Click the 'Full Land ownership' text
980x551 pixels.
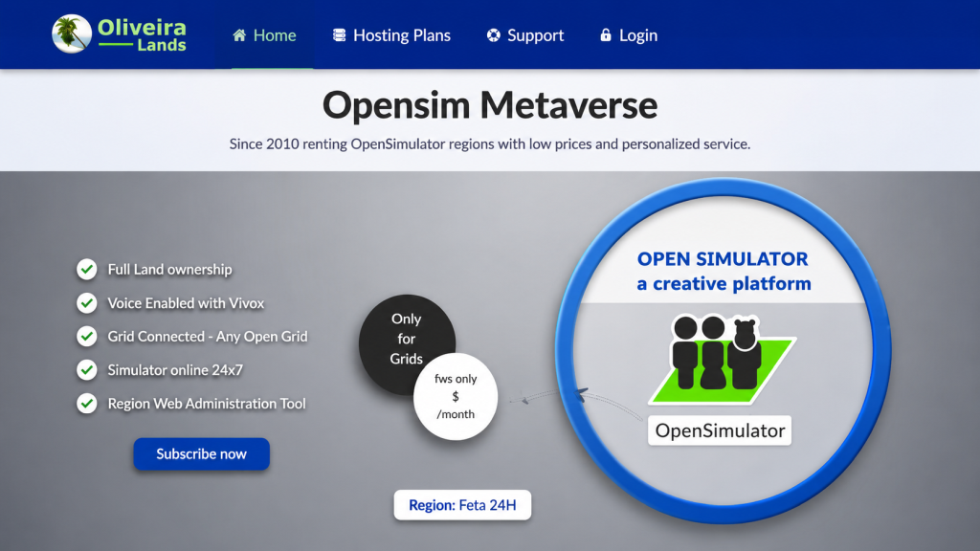169,269
